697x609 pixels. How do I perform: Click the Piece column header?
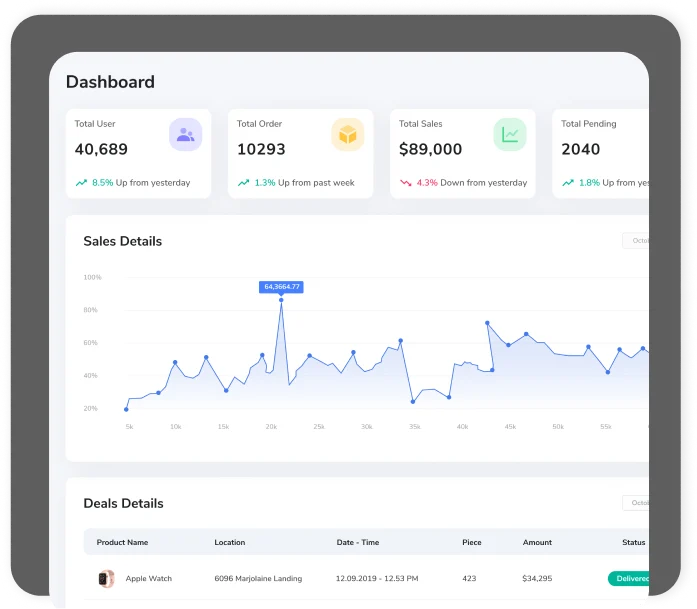(471, 542)
